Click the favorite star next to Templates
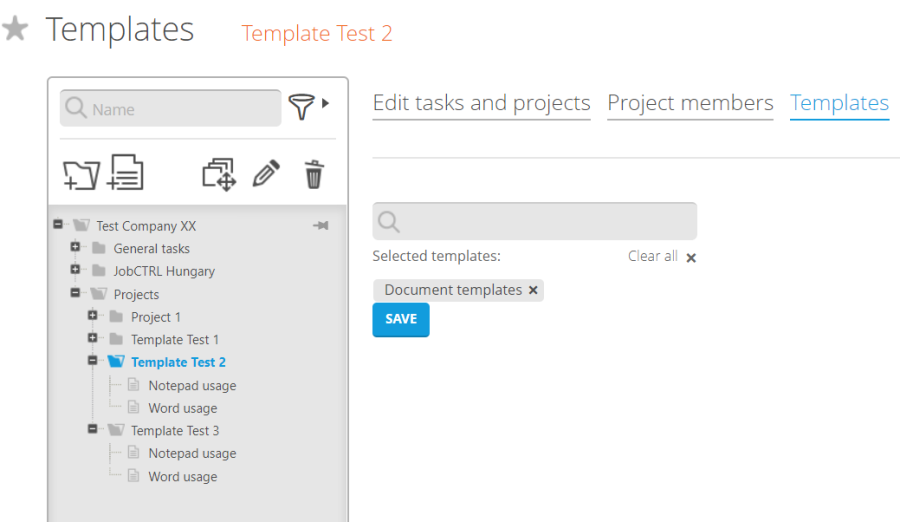This screenshot has width=900, height=522. click(x=15, y=29)
